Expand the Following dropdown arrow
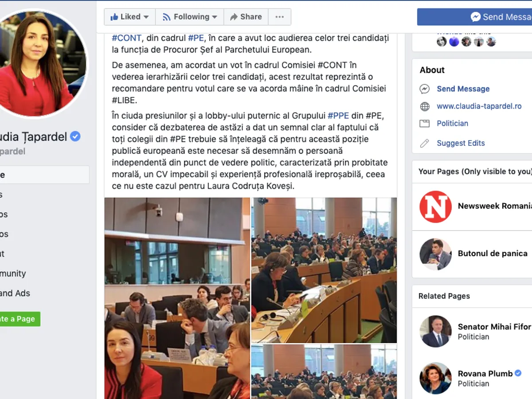Image resolution: width=532 pixels, height=399 pixels. click(x=215, y=17)
